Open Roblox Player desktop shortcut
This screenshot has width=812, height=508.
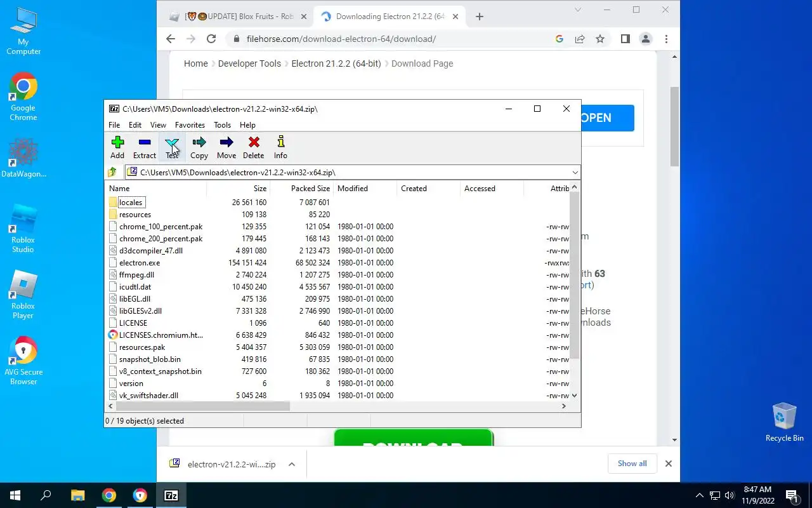23,295
